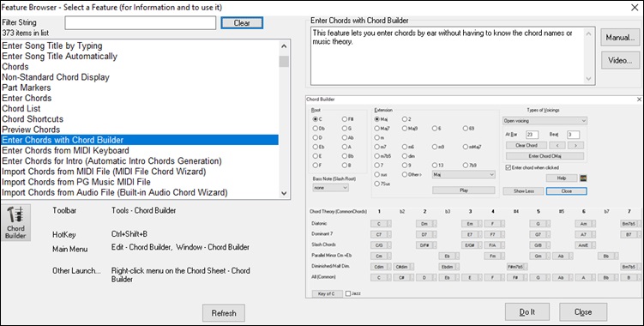This screenshot has width=644, height=326.
Task: Click the Video button
Action: point(620,60)
